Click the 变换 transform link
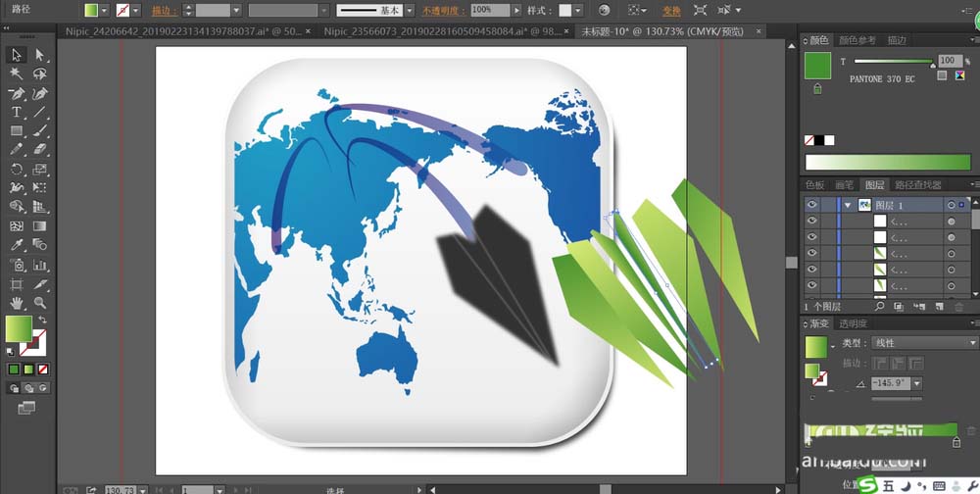980x494 pixels. tap(672, 11)
